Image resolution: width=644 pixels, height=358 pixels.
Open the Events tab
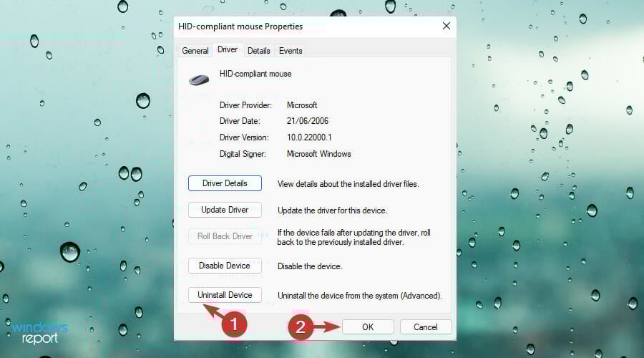pos(291,51)
